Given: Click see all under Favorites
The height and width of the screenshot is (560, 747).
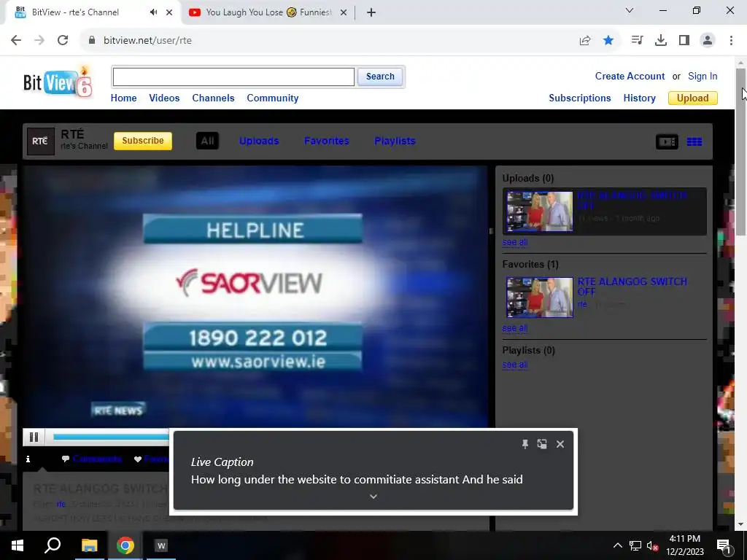Looking at the screenshot, I should tap(514, 328).
